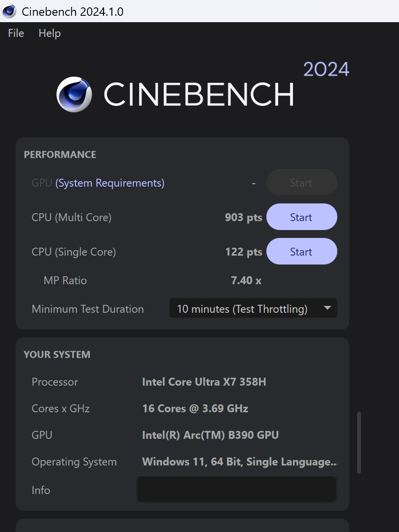Click the truncated Operating System value
Screen dimensions: 399x532
240,462
